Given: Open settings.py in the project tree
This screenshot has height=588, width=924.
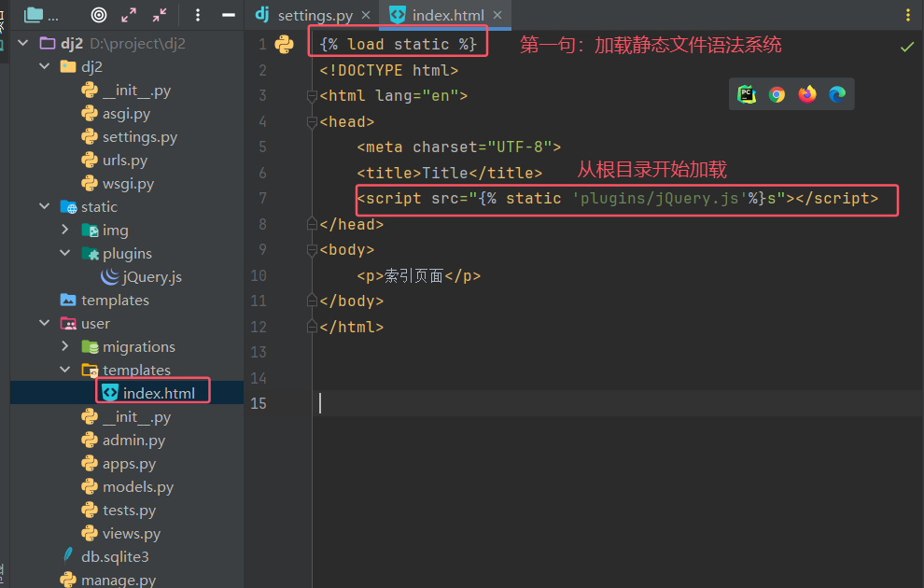Looking at the screenshot, I should point(140,136).
